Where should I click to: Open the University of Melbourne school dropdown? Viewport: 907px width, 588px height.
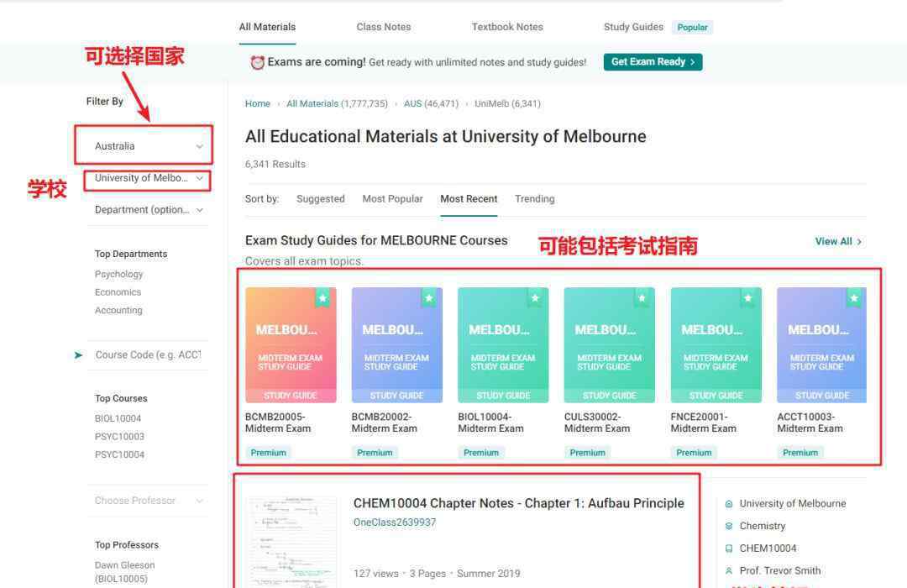click(x=149, y=178)
